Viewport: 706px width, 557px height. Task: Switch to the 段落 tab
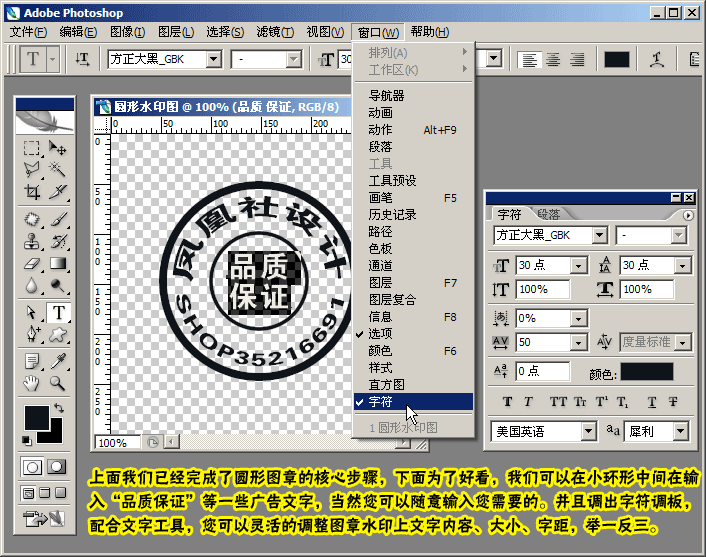(548, 214)
